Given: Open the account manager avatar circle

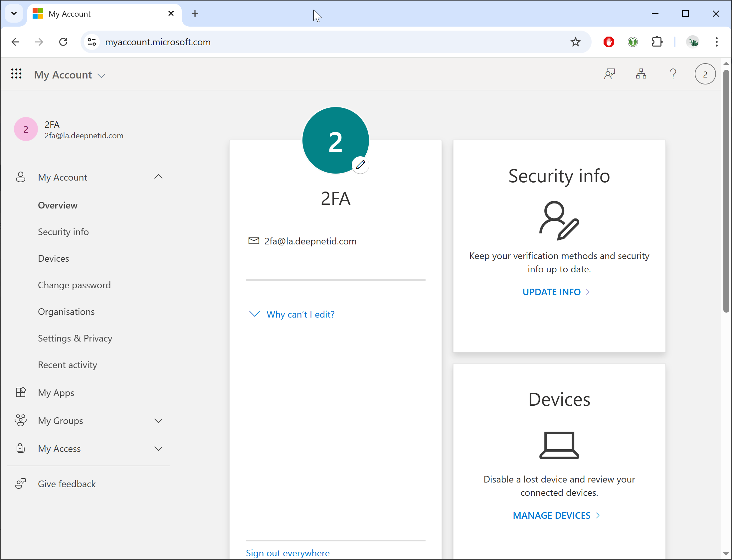Looking at the screenshot, I should [705, 74].
